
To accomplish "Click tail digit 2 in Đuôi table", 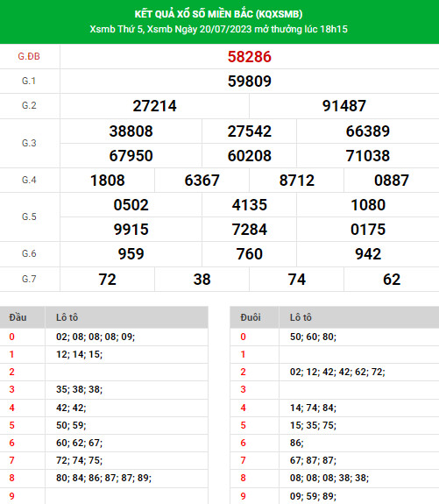I will [x=243, y=372].
